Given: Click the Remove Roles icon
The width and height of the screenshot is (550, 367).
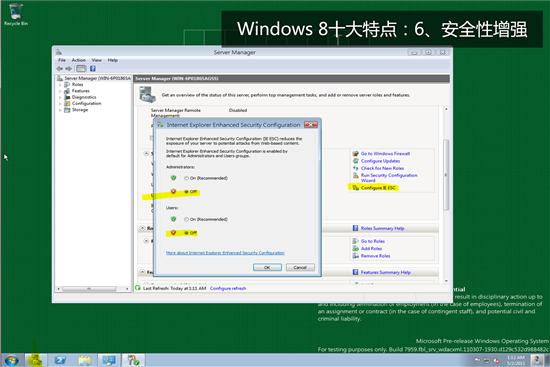Looking at the screenshot, I should tap(356, 256).
